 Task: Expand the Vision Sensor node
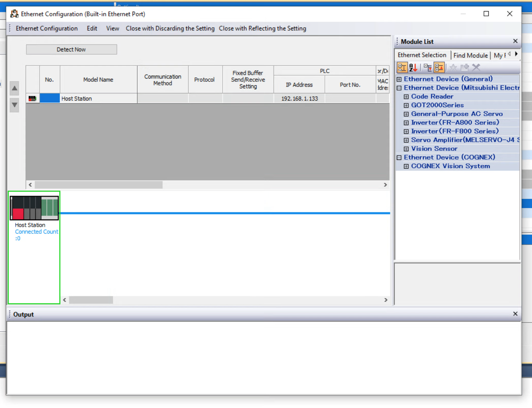click(x=406, y=149)
